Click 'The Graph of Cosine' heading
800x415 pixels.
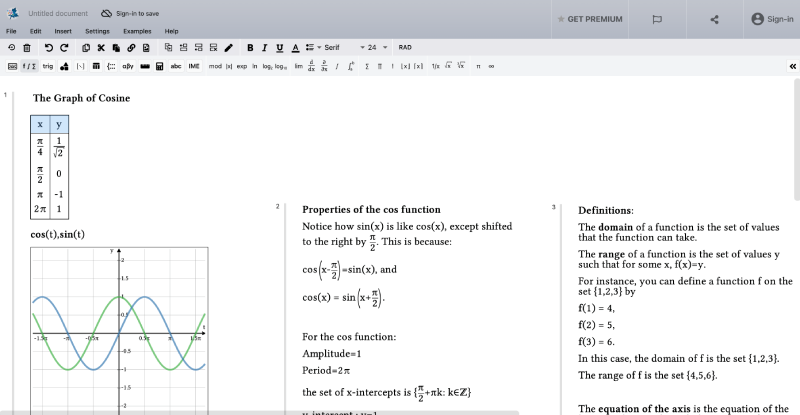[x=82, y=98]
